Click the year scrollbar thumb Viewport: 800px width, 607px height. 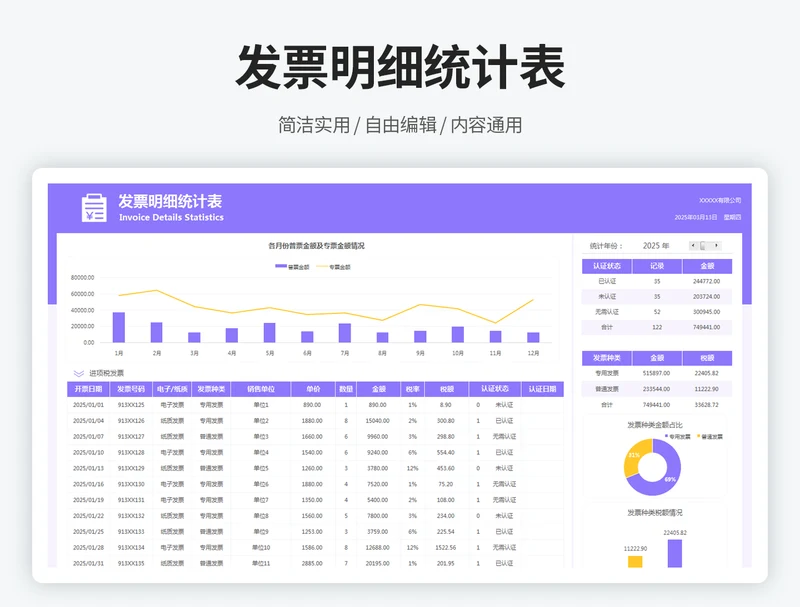[x=703, y=246]
